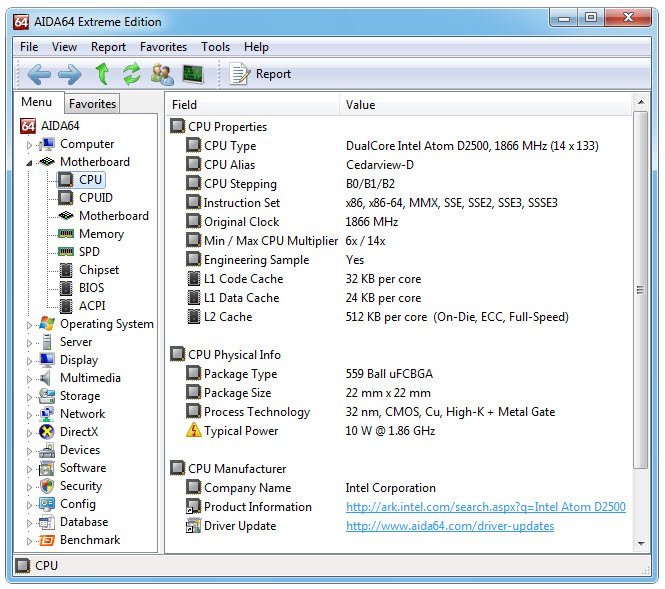Click the Network computers icon
Image resolution: width=665 pixels, height=589 pixels.
pyautogui.click(x=47, y=414)
